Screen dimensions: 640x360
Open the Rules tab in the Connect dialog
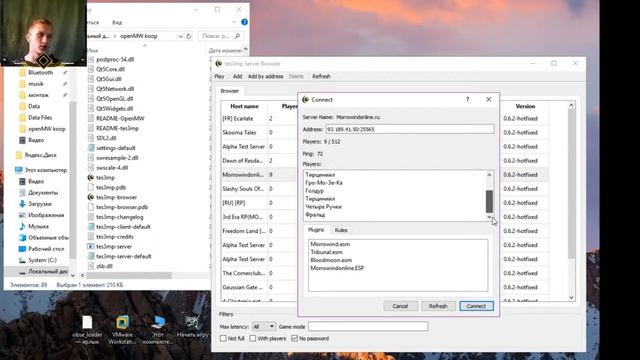pos(341,230)
